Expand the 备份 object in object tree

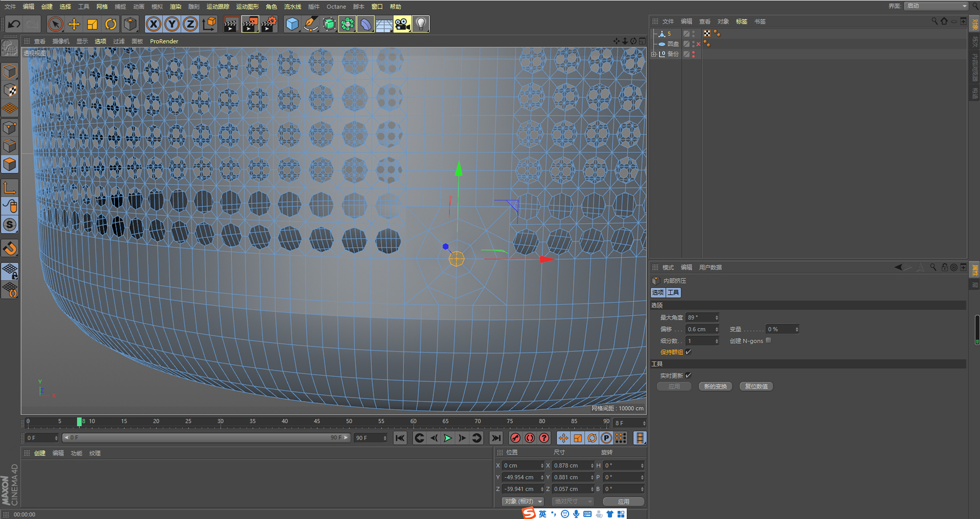coord(654,54)
